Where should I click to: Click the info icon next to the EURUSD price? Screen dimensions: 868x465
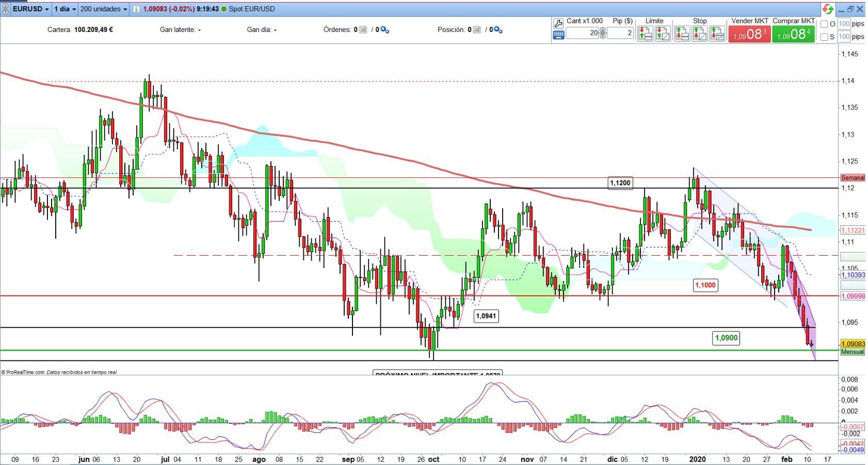(136, 9)
